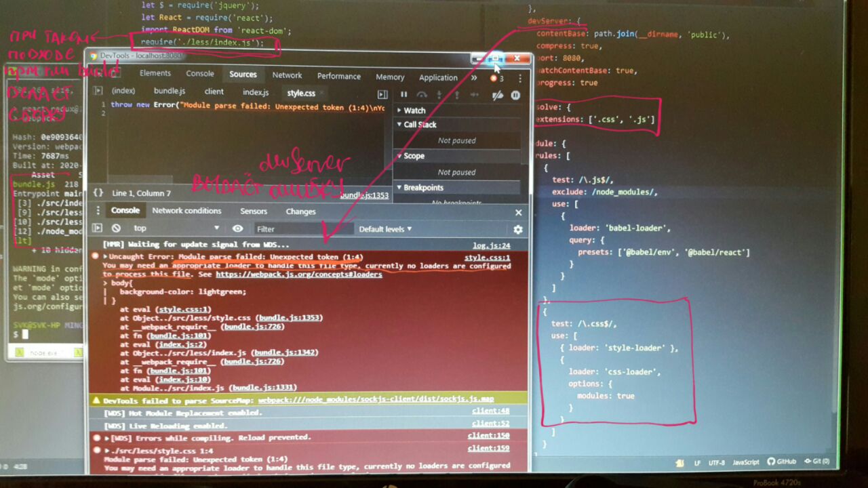Toggle the debugger sidebar icon beside file tabs

382,94
